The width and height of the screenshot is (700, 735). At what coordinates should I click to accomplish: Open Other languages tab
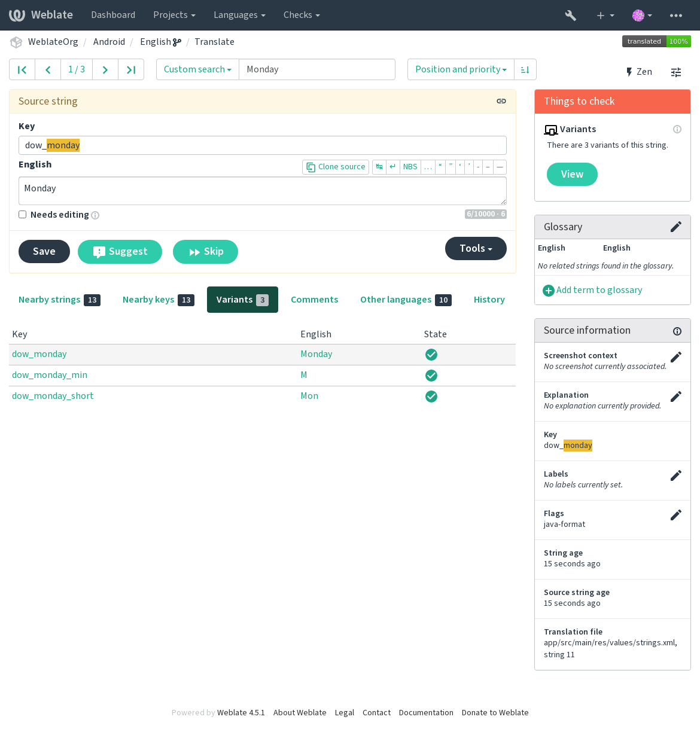point(406,300)
